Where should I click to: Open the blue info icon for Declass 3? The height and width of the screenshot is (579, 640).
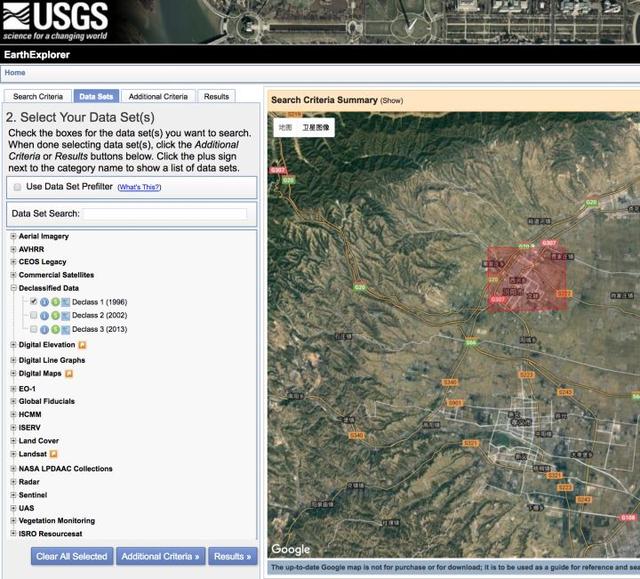44,329
